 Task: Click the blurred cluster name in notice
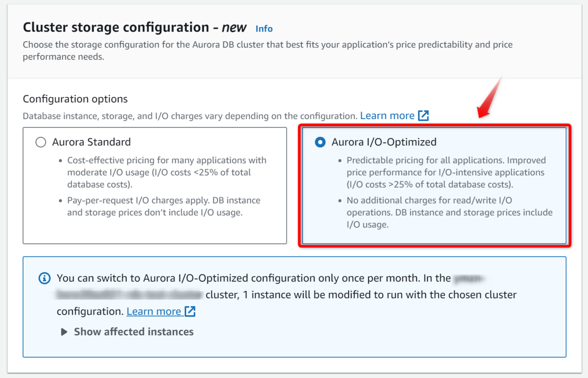[x=129, y=294]
